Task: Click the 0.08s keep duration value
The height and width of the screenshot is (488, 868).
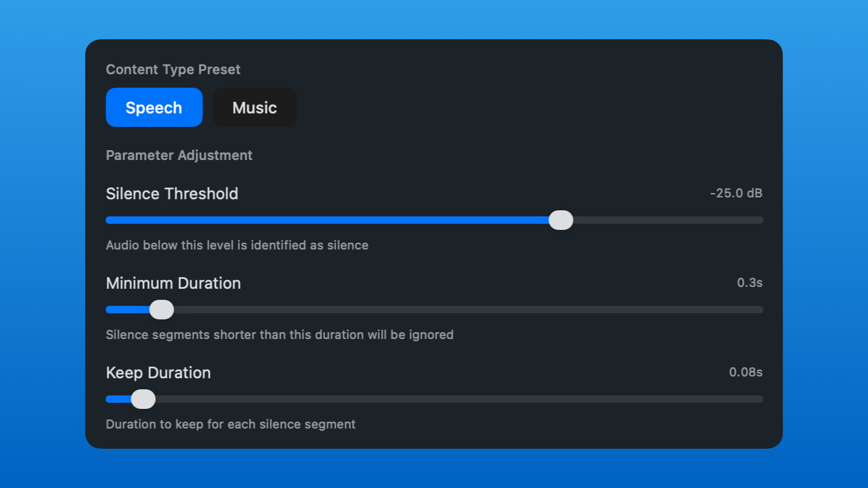Action: click(745, 372)
